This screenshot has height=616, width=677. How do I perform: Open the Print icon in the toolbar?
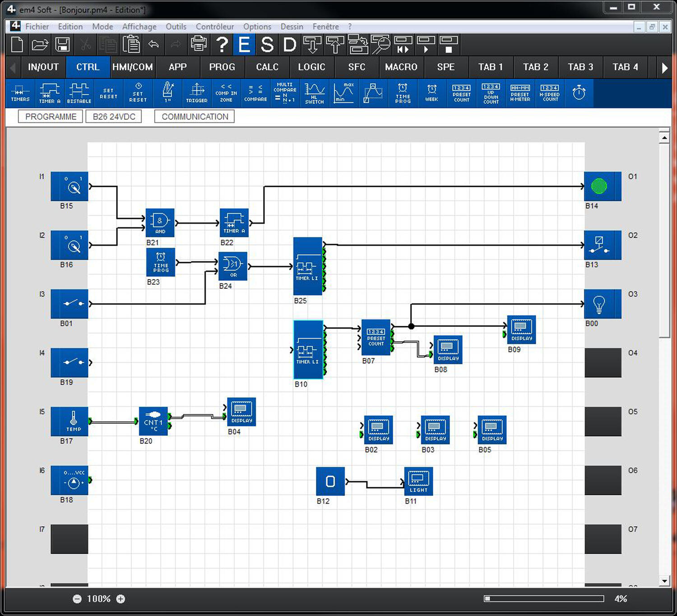(x=199, y=44)
